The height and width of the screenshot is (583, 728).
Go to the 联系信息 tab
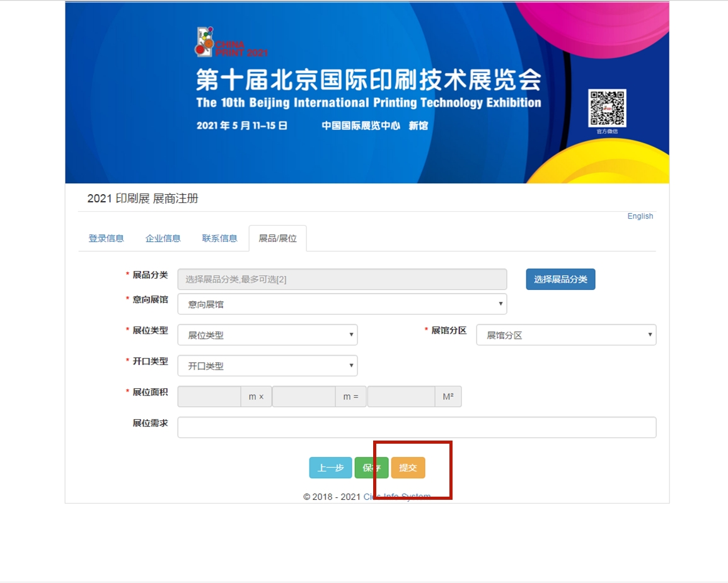click(x=219, y=238)
